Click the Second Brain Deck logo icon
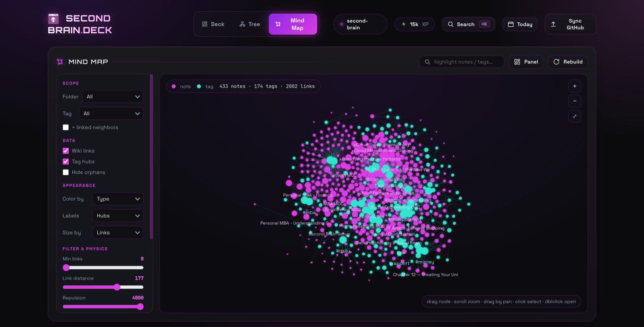644x327 pixels. click(53, 19)
